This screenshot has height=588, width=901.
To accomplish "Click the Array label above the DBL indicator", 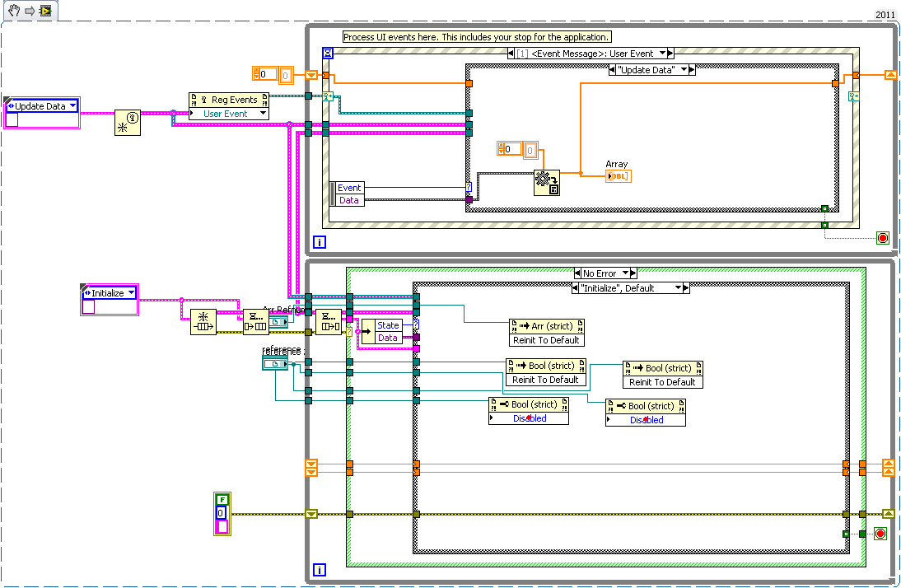I will [x=617, y=164].
